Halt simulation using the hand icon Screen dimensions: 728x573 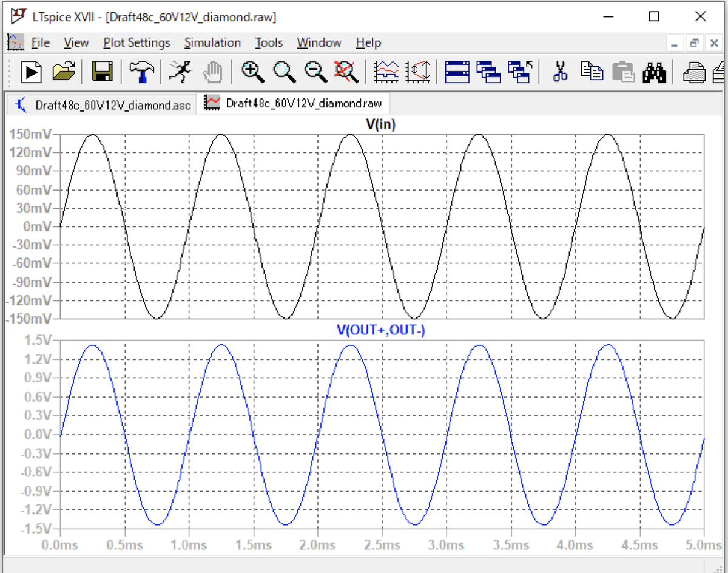tap(212, 72)
